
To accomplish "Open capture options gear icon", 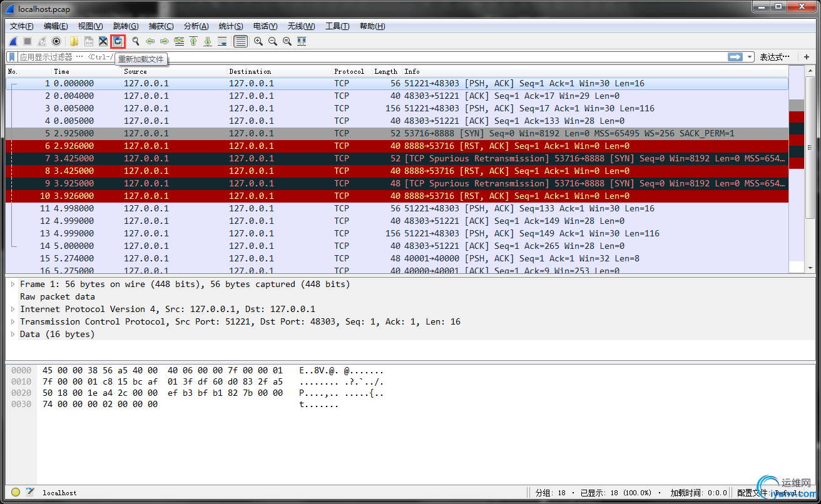I will (x=56, y=41).
